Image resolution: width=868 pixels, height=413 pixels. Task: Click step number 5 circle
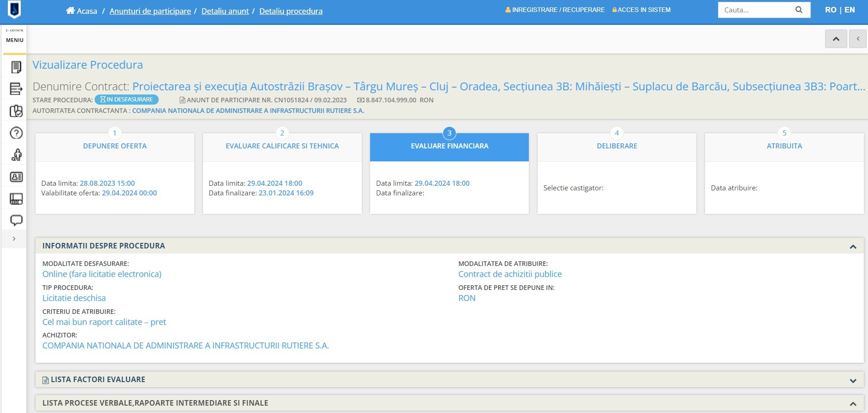[x=784, y=133]
